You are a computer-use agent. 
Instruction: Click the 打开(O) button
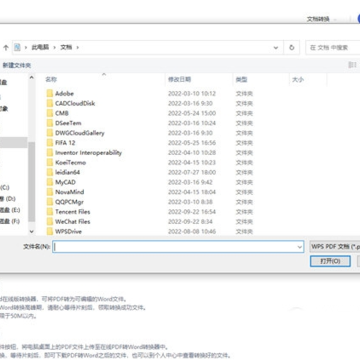pyautogui.click(x=330, y=261)
